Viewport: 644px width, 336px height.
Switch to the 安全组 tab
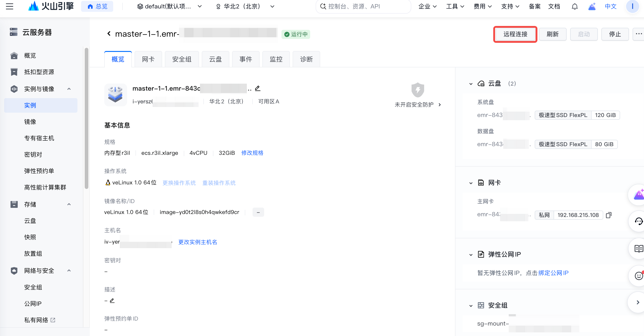(182, 59)
